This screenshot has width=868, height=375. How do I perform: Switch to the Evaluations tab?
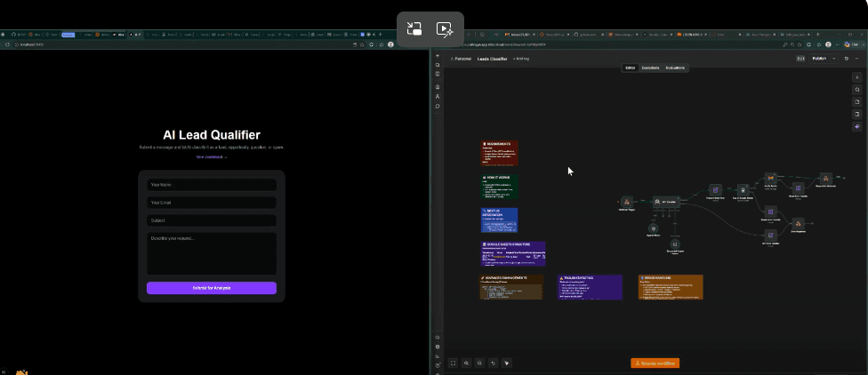coord(675,68)
